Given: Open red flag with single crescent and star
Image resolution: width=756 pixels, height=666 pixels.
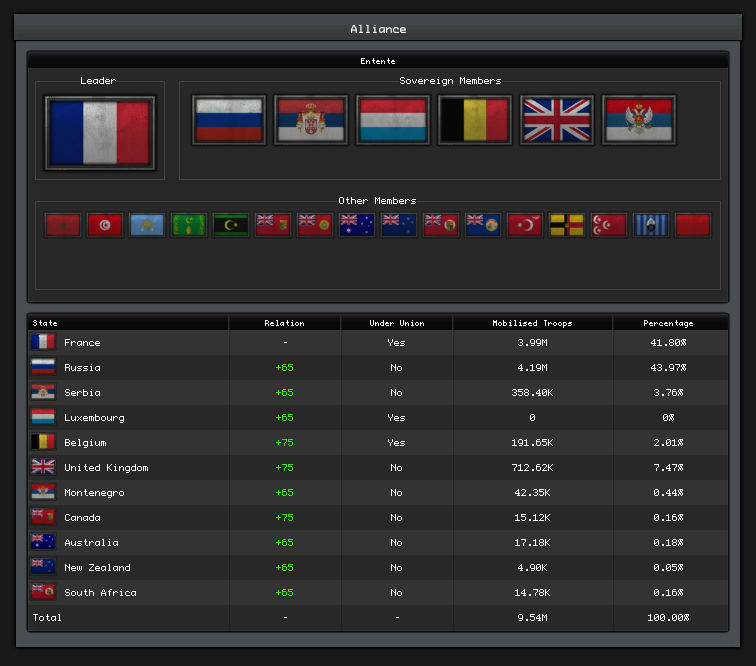Looking at the screenshot, I should [525, 225].
